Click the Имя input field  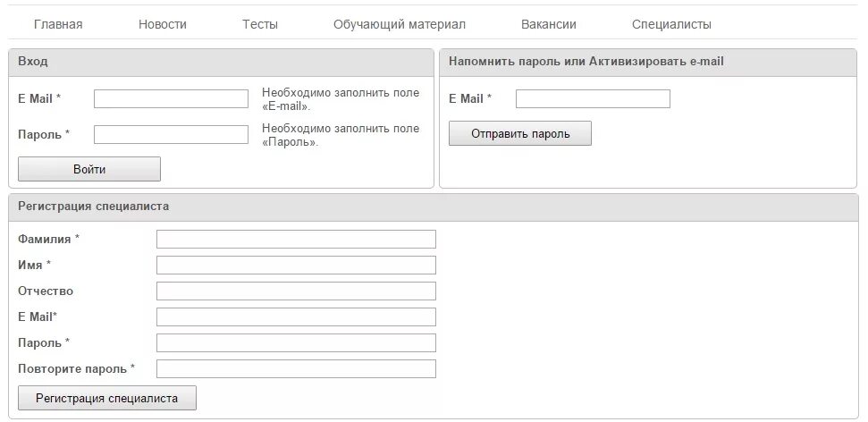(x=296, y=266)
